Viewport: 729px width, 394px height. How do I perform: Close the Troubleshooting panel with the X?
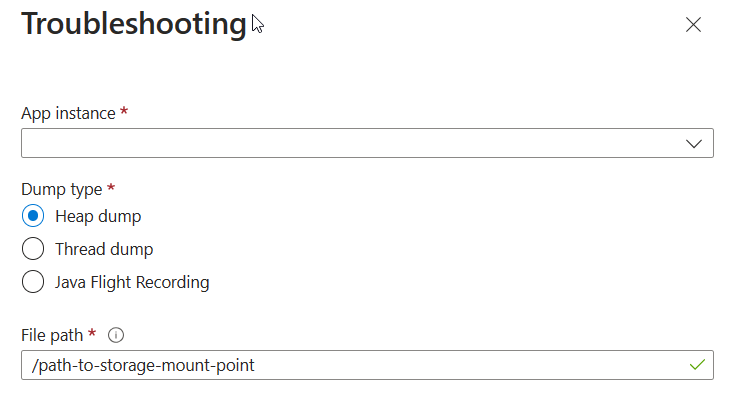pyautogui.click(x=693, y=25)
